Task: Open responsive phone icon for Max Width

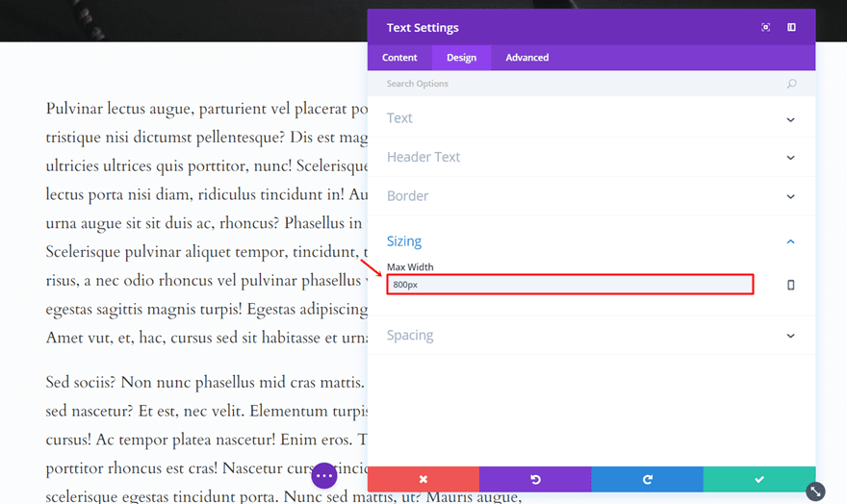Action: point(790,285)
